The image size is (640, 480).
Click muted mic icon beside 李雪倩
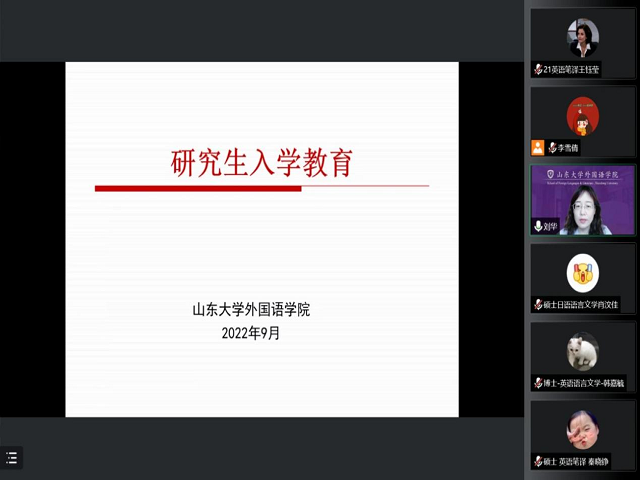pyautogui.click(x=553, y=148)
